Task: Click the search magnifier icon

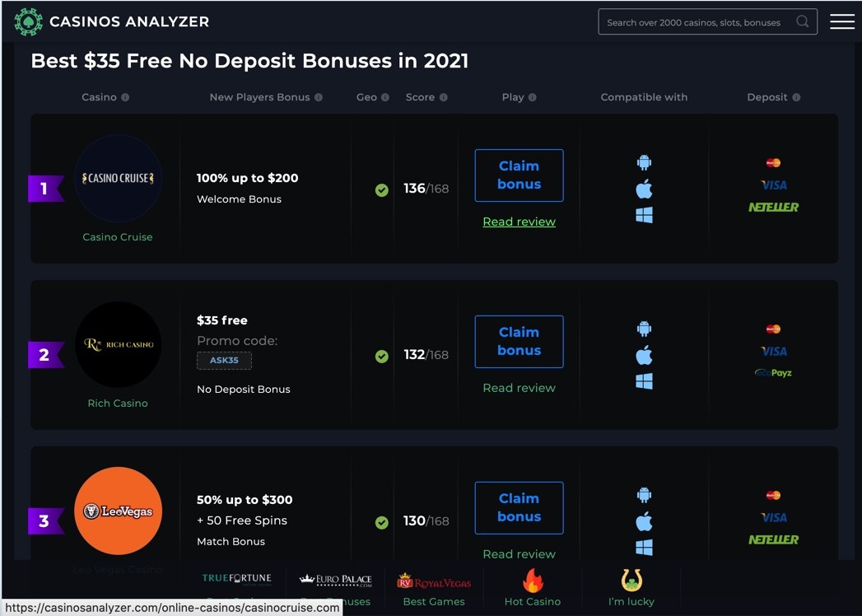Action: 803,21
